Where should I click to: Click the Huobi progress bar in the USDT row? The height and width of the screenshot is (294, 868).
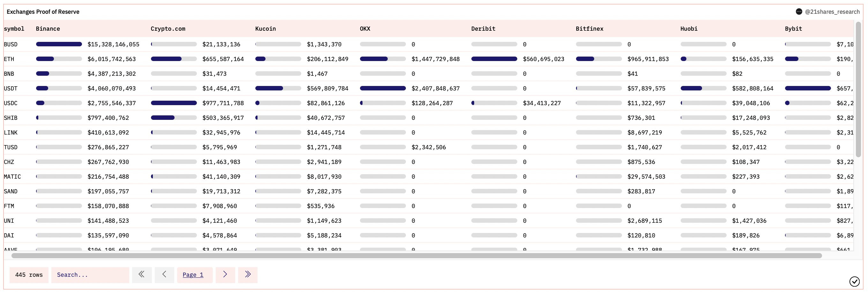[x=704, y=89]
